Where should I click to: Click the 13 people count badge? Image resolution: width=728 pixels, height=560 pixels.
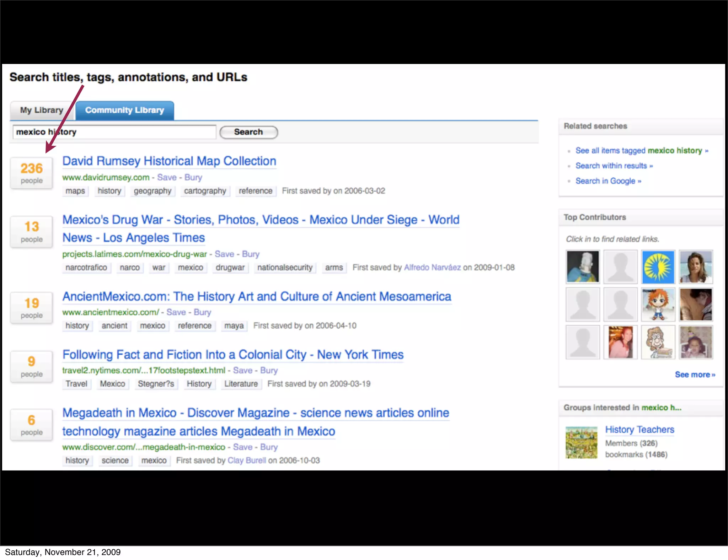click(31, 231)
